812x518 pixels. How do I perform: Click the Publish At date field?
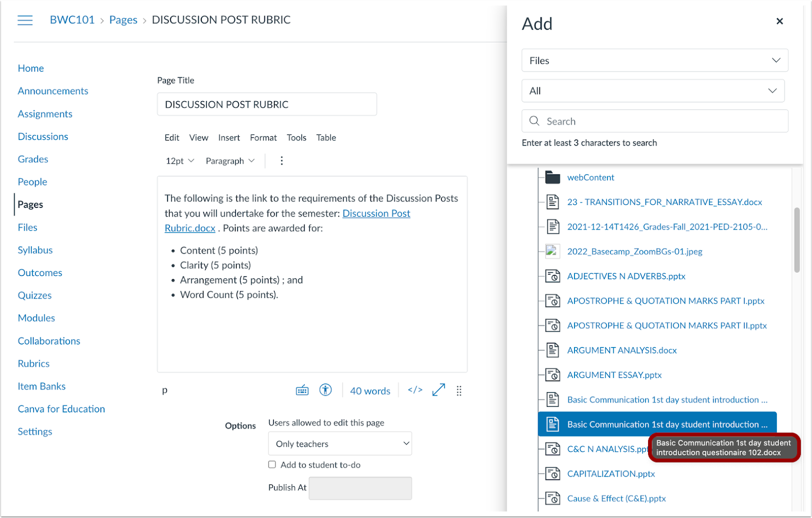tap(360, 488)
